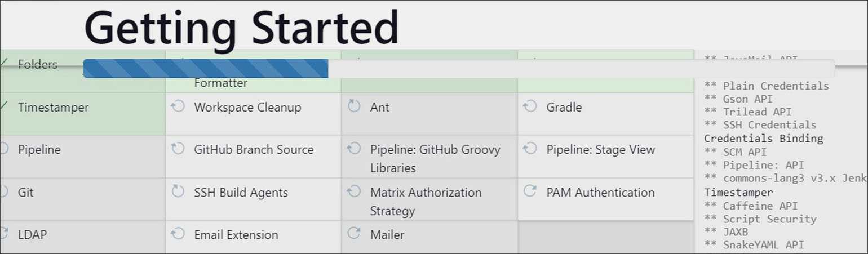Click the icon next to Matrix Authorization Strategy
This screenshot has width=868, height=254.
pos(354,191)
